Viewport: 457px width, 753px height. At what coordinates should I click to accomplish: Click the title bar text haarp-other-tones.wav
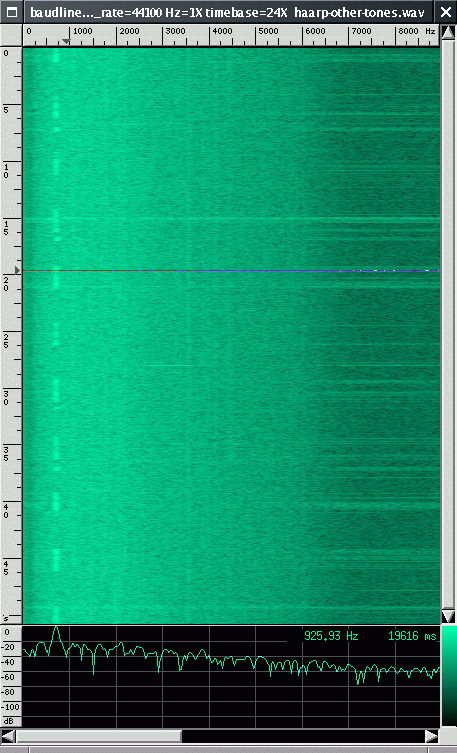(x=359, y=12)
